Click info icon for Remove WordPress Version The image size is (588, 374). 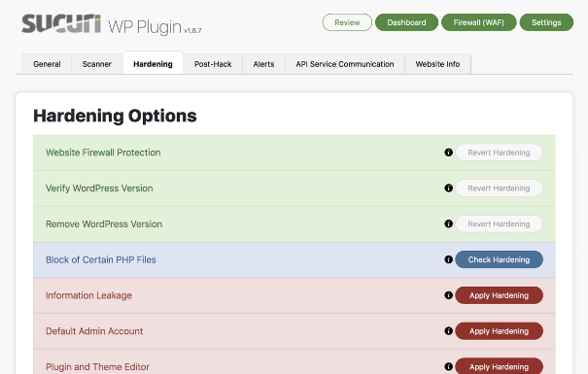click(448, 223)
